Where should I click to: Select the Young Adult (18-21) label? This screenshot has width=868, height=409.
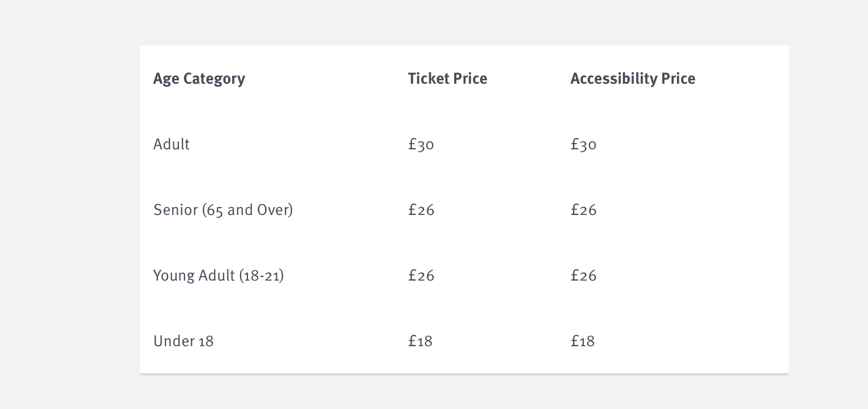tap(219, 276)
